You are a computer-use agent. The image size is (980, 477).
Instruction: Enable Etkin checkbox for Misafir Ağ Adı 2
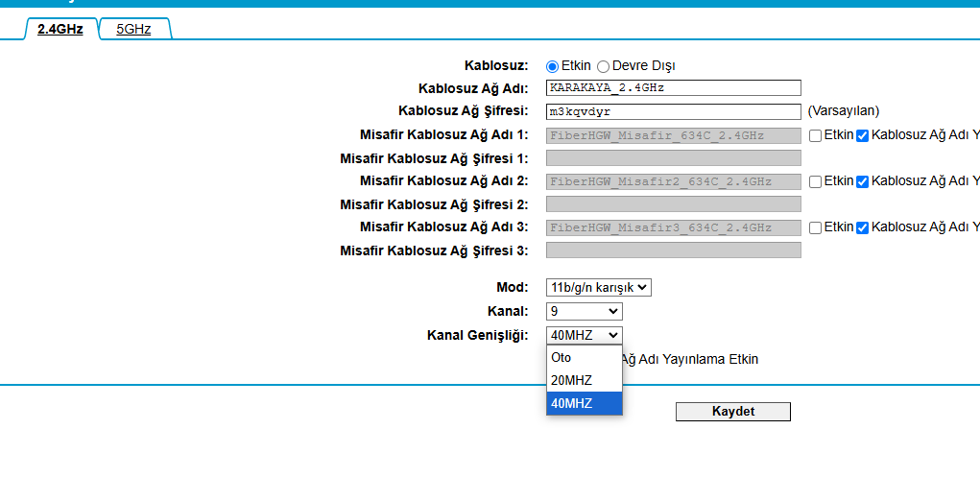815,182
